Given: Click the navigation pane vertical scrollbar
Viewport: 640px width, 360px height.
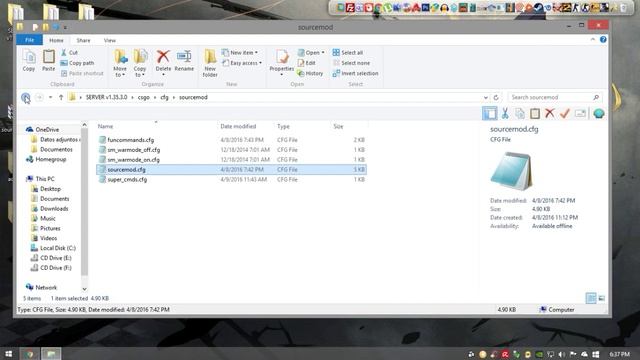Looking at the screenshot, I should point(84,202).
